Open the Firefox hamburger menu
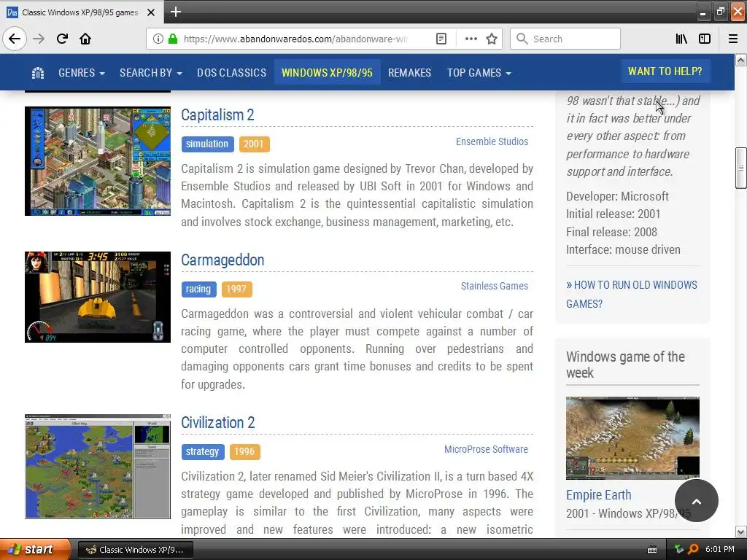 point(733,39)
